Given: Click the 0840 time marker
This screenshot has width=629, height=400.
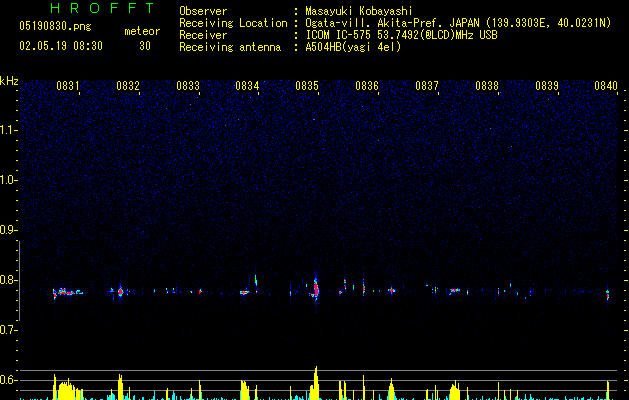Looking at the screenshot, I should [606, 86].
